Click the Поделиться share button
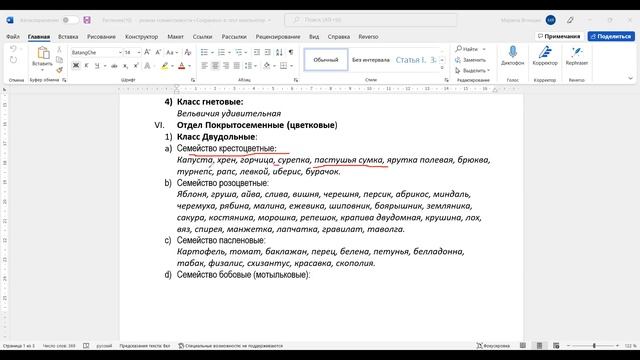The width and height of the screenshot is (640, 360). click(611, 36)
